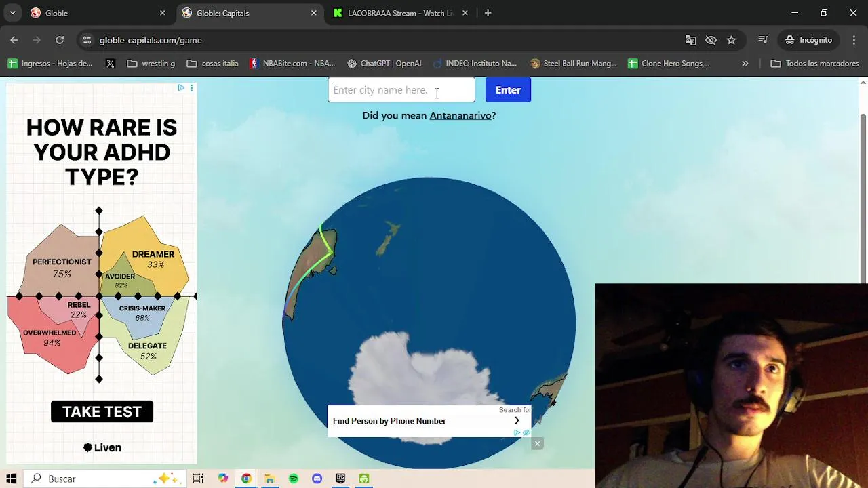Bookmark this page with the star
This screenshot has height=488, width=868.
tap(731, 40)
